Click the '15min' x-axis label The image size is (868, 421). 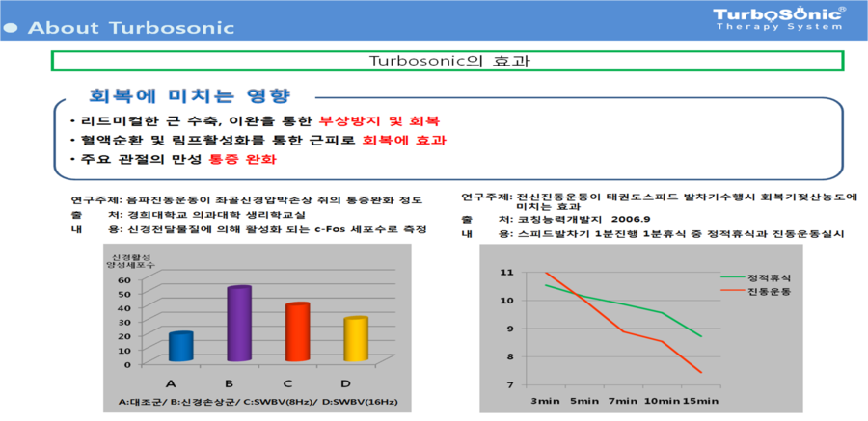click(702, 400)
